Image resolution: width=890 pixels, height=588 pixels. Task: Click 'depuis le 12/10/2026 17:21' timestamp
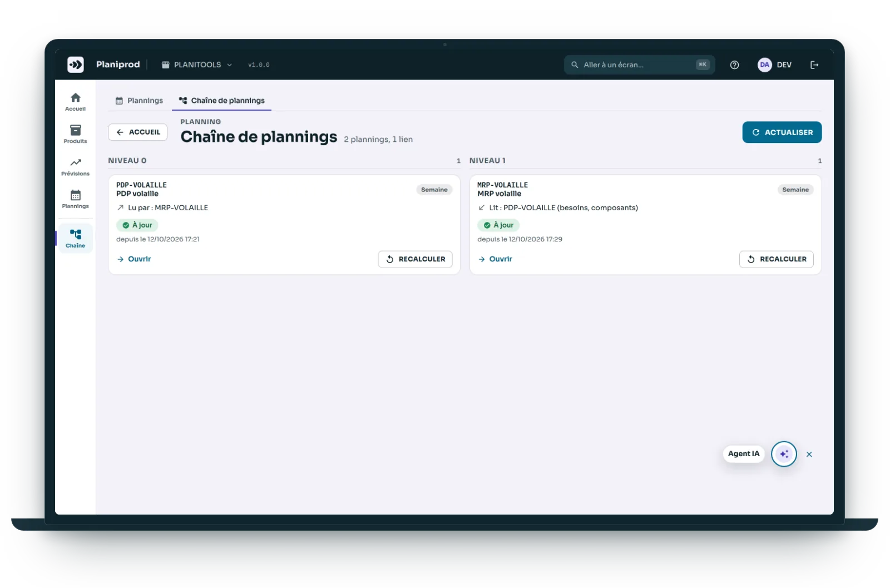pyautogui.click(x=158, y=239)
